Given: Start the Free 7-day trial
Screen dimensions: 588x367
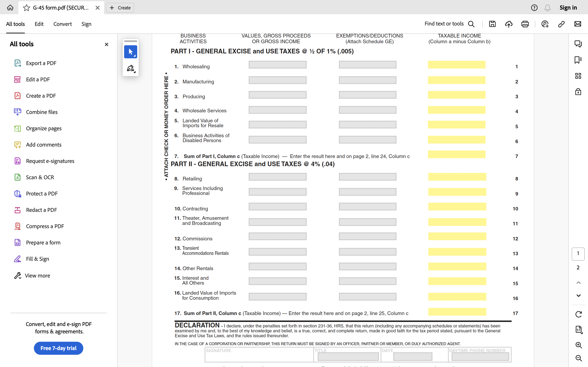Looking at the screenshot, I should tap(59, 348).
